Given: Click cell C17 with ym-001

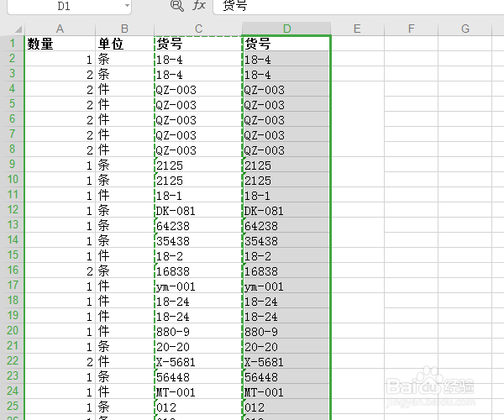Looking at the screenshot, I should point(198,286).
